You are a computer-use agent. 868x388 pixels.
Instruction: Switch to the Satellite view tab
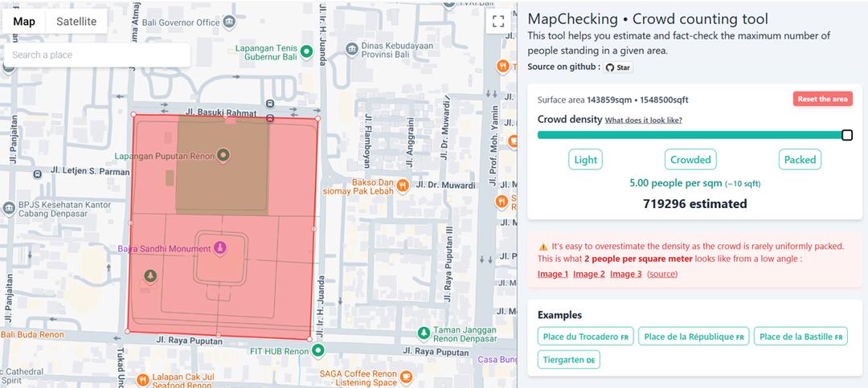(76, 22)
